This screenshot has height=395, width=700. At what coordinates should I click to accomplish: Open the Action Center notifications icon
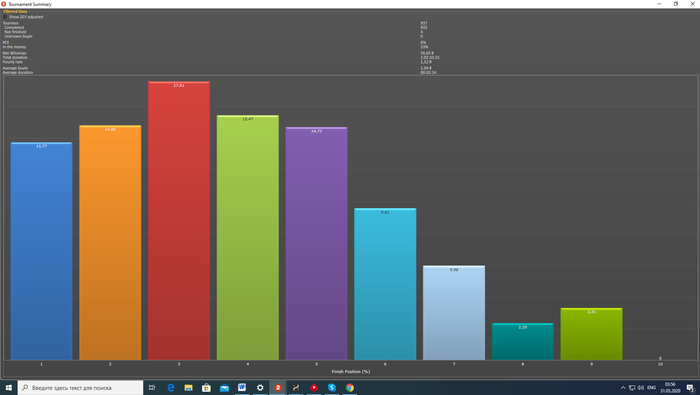click(691, 387)
